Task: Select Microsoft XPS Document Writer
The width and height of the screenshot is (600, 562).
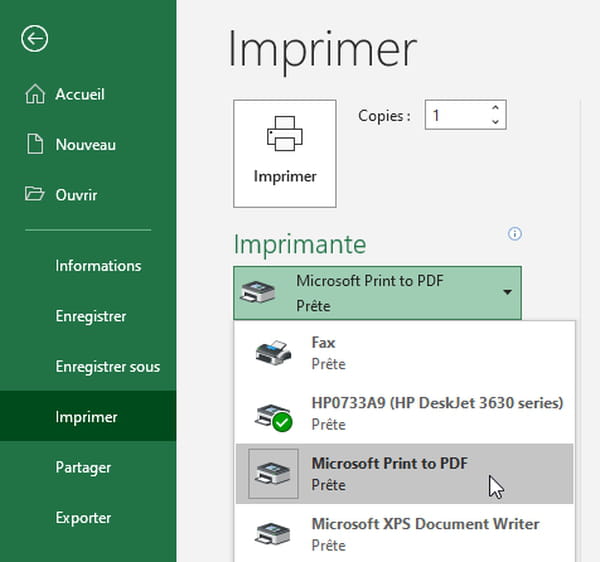Action: [x=405, y=534]
